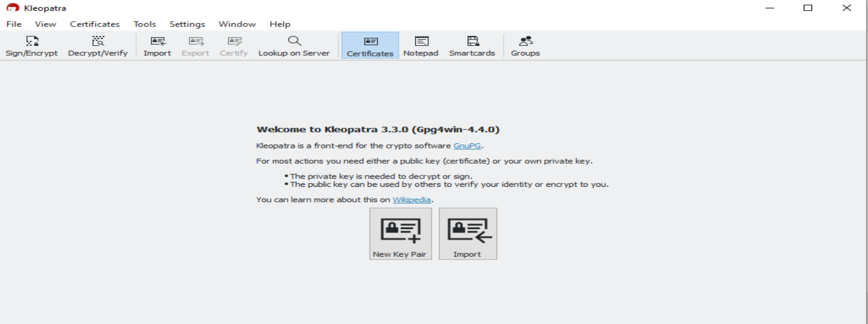Open the Notepad view
The width and height of the screenshot is (868, 324).
tap(420, 46)
